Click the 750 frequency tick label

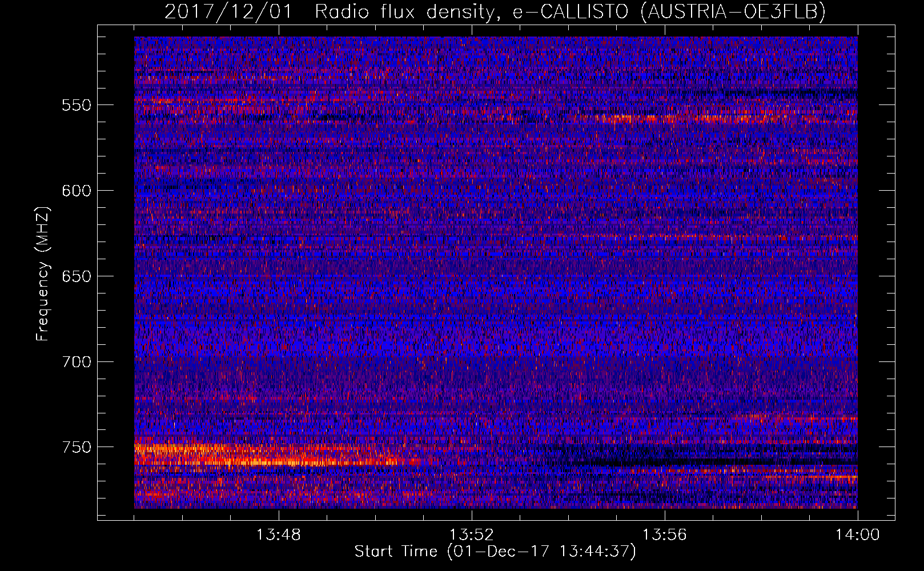pos(77,447)
